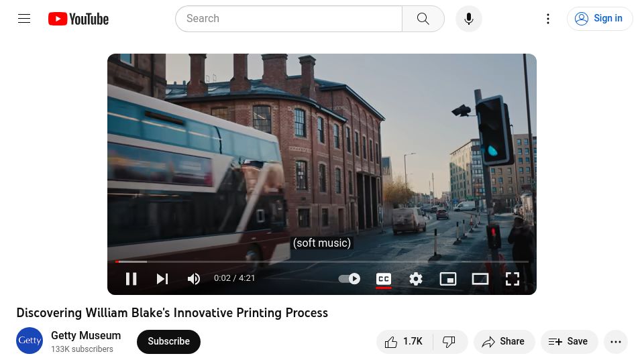The width and height of the screenshot is (644, 362).
Task: Click the magnifier search button
Action: 423,19
